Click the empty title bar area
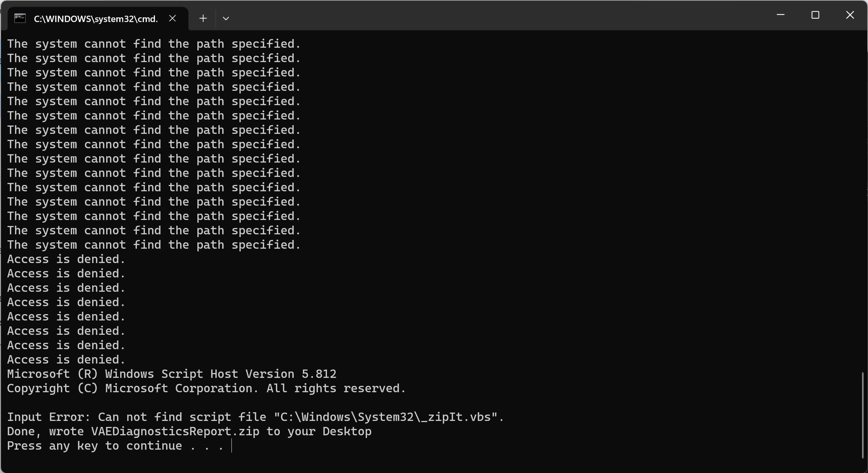The image size is (868, 473). click(x=472, y=15)
